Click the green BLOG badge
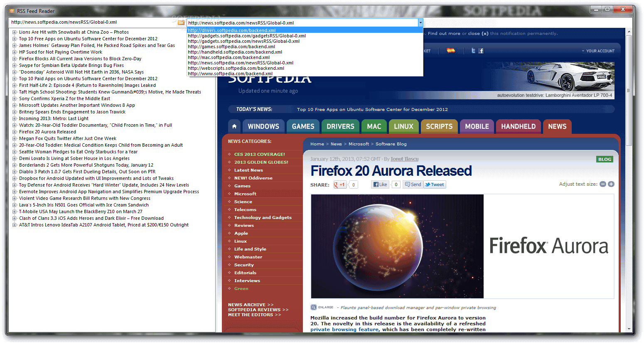This screenshot has height=344, width=644. (x=605, y=159)
